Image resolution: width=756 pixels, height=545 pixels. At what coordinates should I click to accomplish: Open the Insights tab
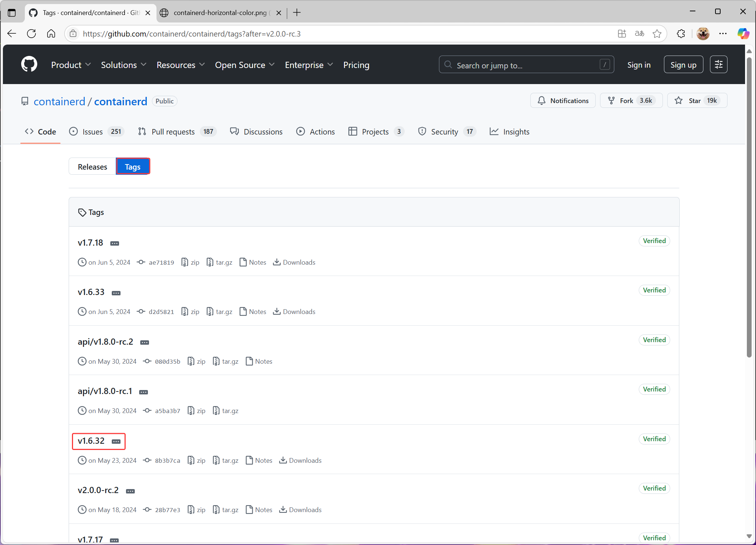tap(509, 132)
